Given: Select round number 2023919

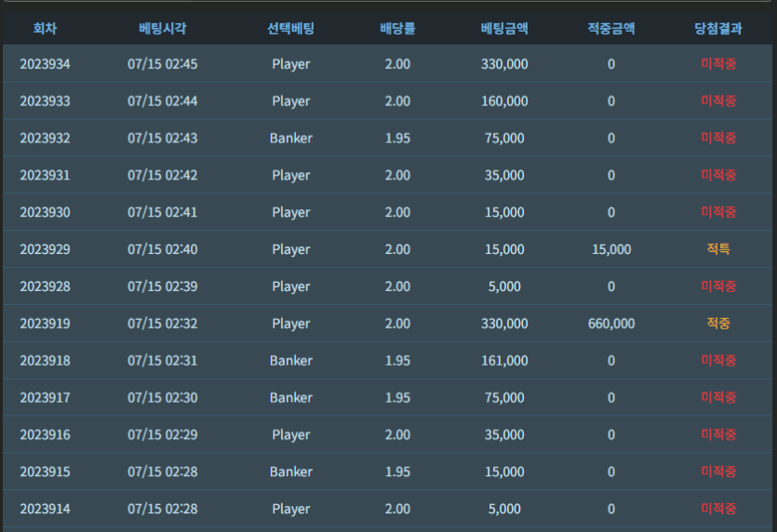Looking at the screenshot, I should [x=45, y=324].
